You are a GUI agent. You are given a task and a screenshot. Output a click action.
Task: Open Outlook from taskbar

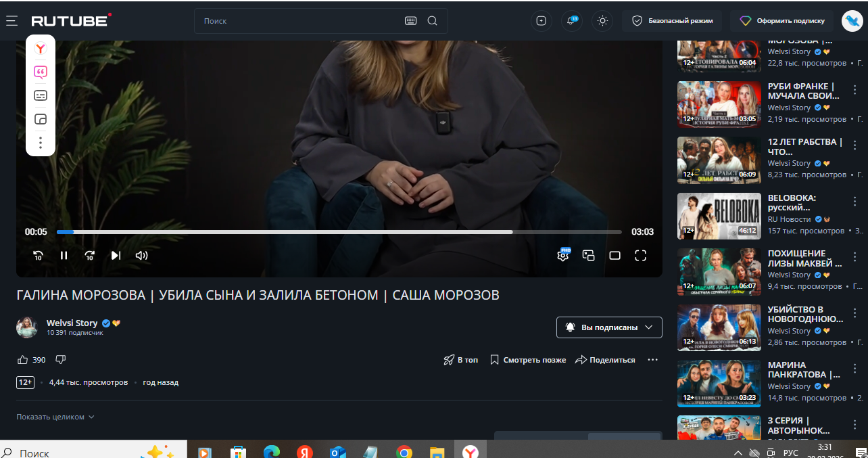338,452
